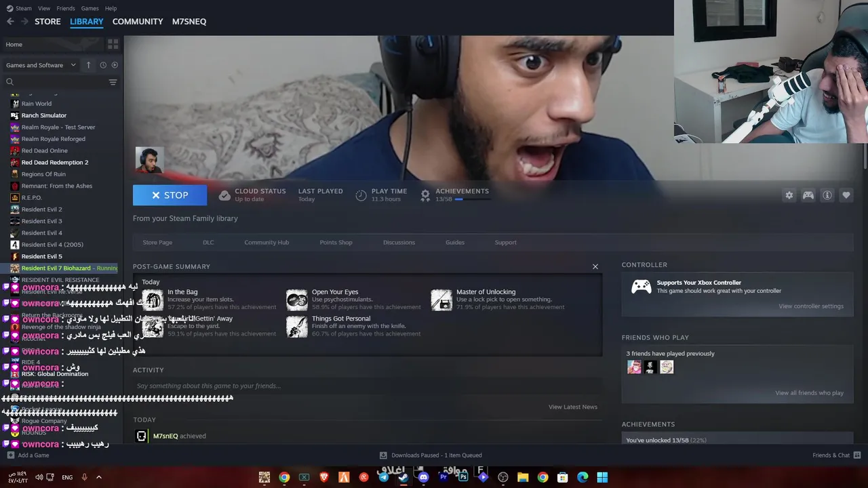
Task: Open the Friends menu
Action: click(66, 8)
